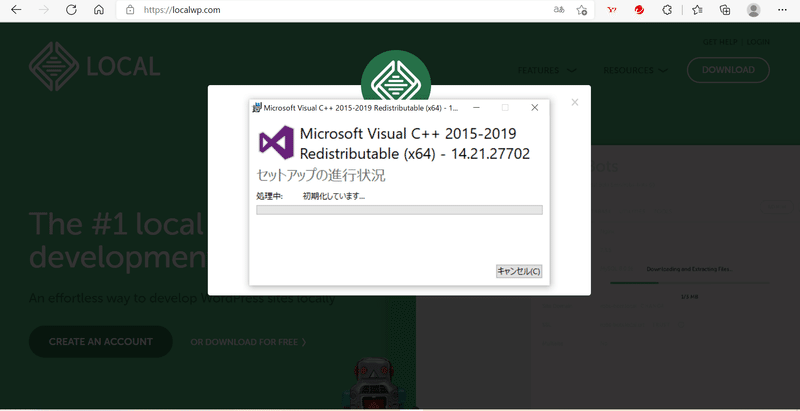800x411 pixels.
Task: Open the translate page icon in the address bar
Action: [x=559, y=10]
